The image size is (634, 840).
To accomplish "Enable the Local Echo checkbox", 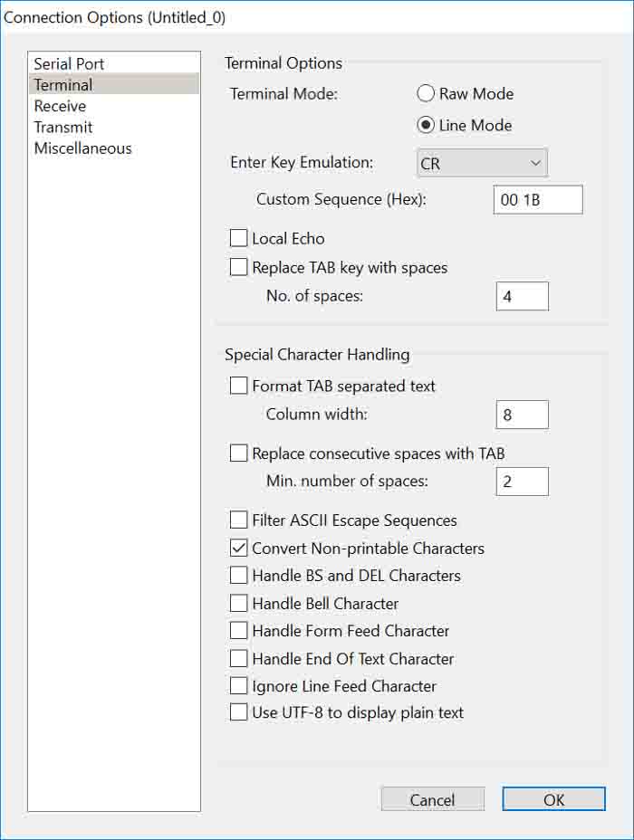I will pos(239,238).
